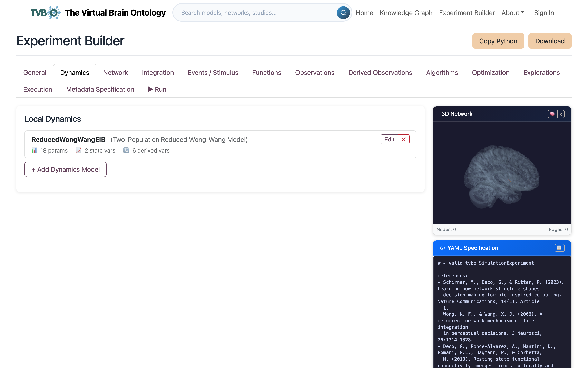This screenshot has height=368, width=588.
Task: Click the state vars chart icon
Action: (x=78, y=150)
